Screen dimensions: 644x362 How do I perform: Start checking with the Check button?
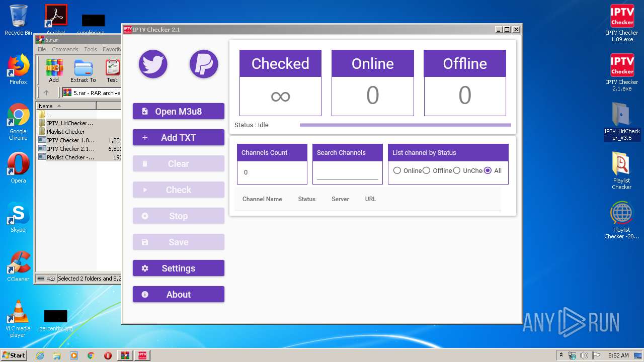click(179, 190)
